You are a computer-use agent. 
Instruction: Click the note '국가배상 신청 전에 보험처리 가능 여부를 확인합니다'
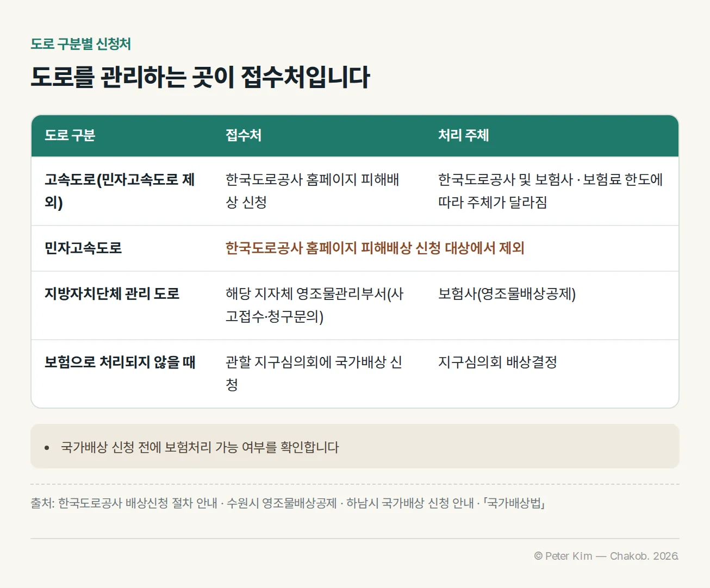[200, 447]
